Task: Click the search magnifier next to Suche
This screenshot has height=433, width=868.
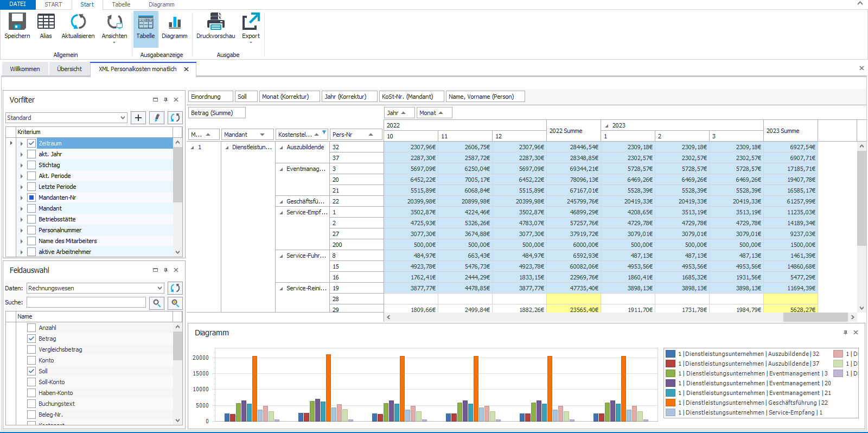Action: 157,303
